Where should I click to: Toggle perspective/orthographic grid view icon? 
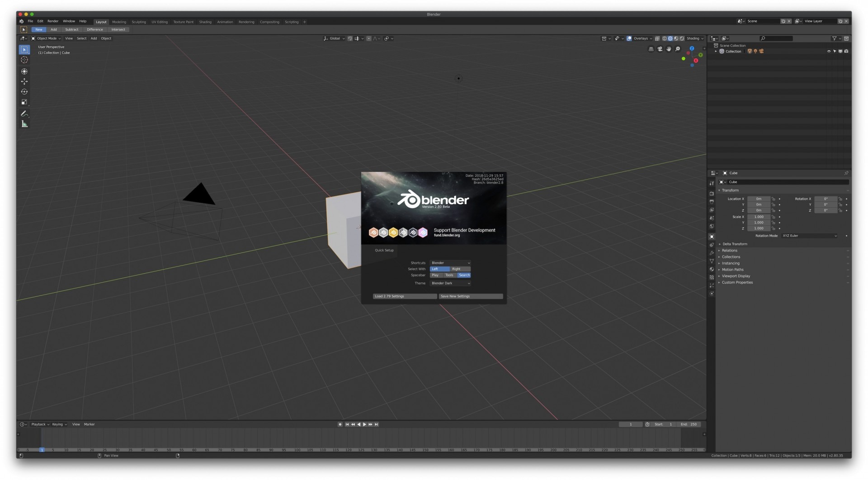[651, 49]
